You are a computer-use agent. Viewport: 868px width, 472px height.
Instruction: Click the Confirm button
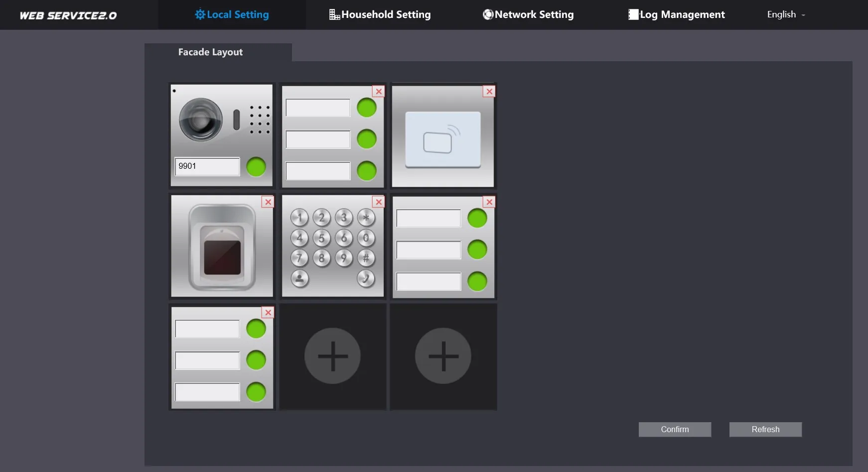675,430
